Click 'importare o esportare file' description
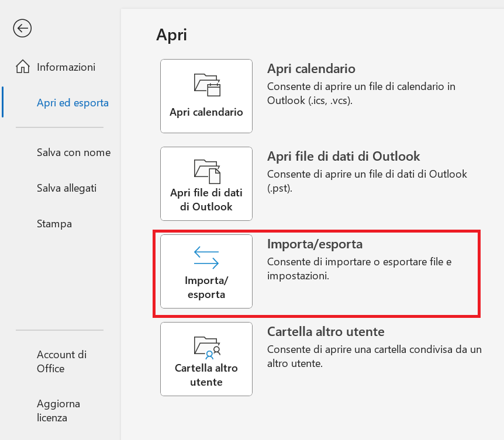Image resolution: width=504 pixels, height=440 pixels. pyautogui.click(x=360, y=269)
